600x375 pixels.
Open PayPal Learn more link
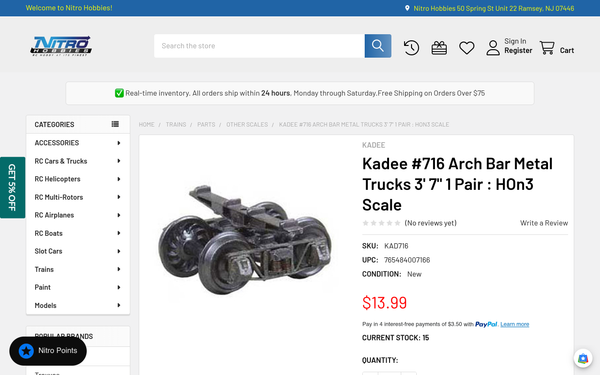click(515, 324)
